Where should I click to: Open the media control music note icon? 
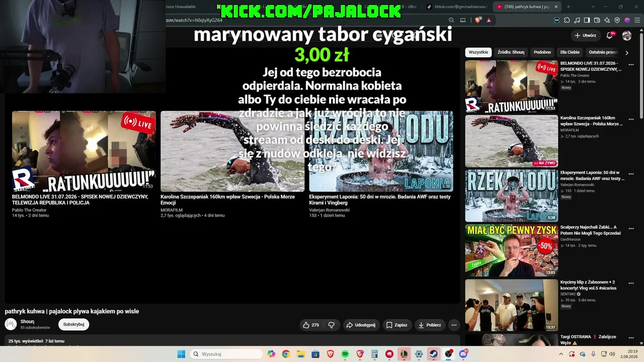[577, 20]
